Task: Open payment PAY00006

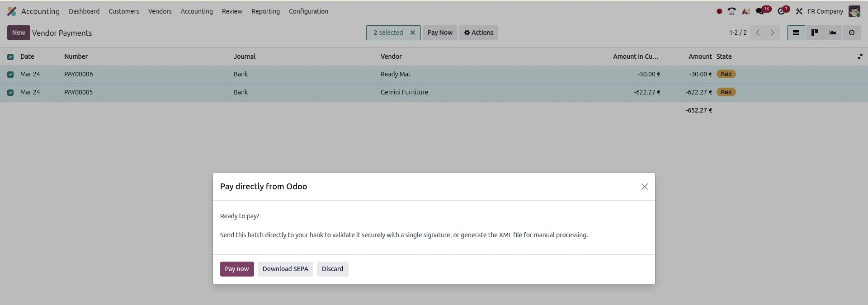Action: click(78, 74)
